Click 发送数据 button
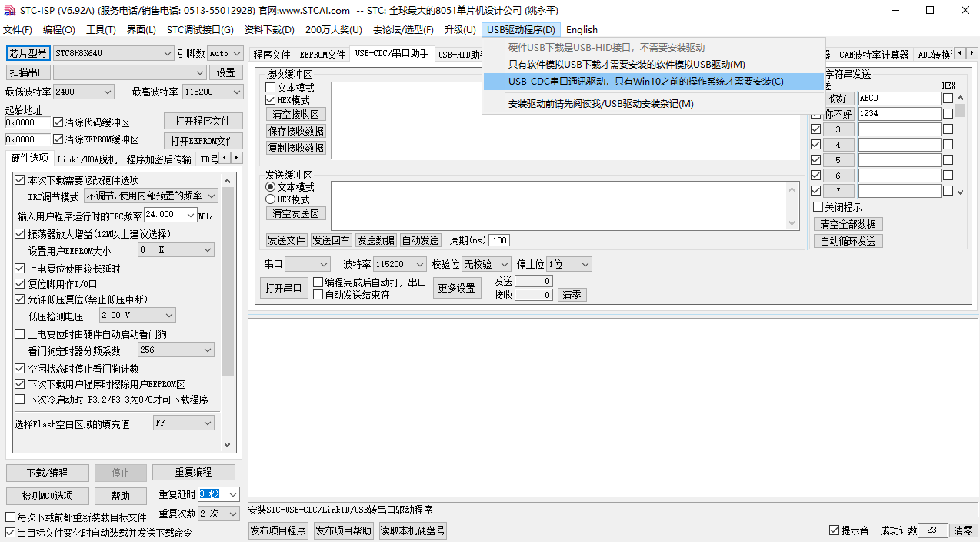Image resolution: width=980 pixels, height=542 pixels. pos(375,240)
